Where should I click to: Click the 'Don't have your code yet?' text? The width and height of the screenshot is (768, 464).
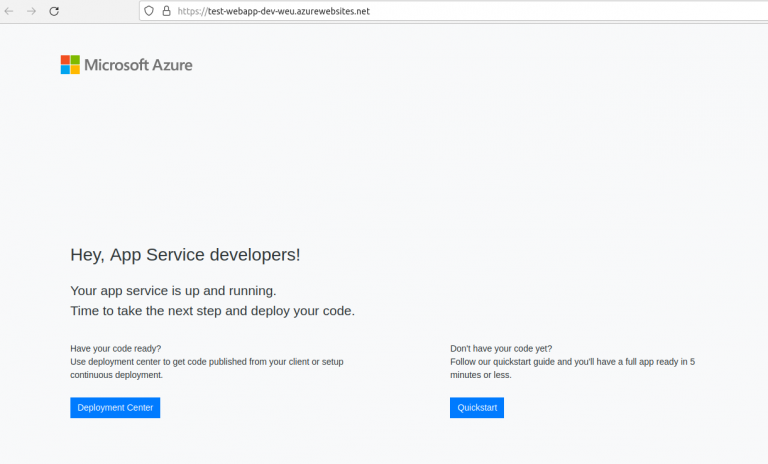[501, 349]
